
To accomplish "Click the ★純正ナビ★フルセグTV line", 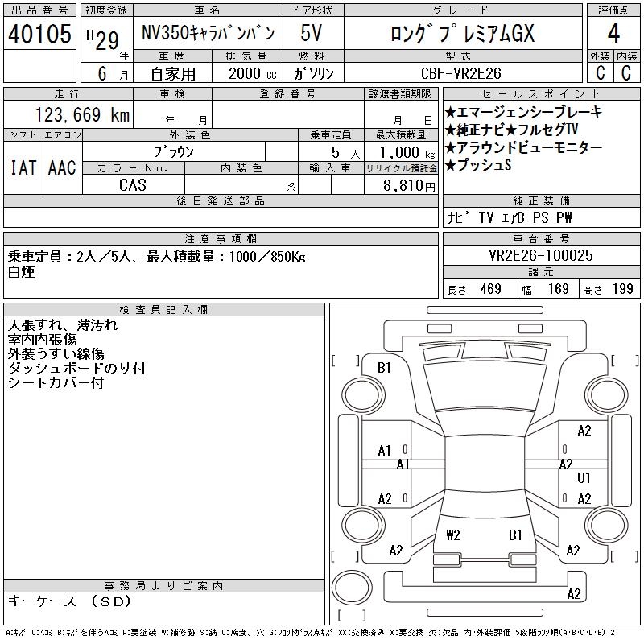I will 512,130.
